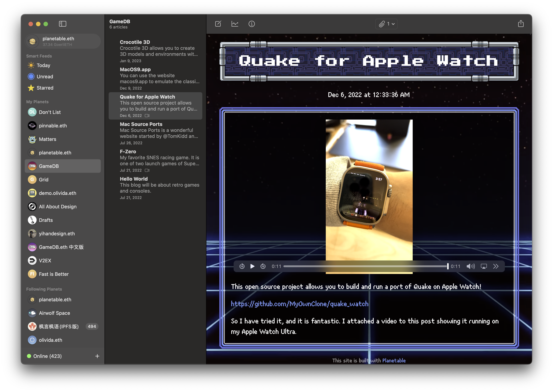
Task: Toggle the sidebar visibility icon
Action: pos(63,24)
